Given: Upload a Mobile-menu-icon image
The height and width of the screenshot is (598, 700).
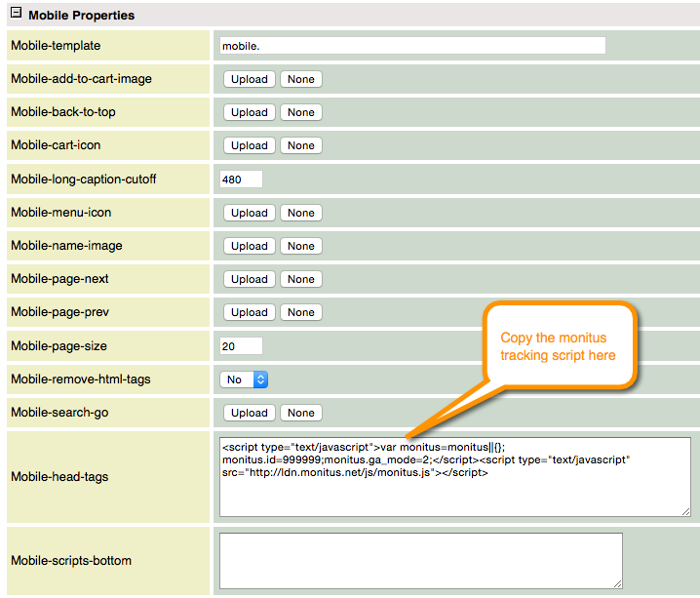Looking at the screenshot, I should pos(250,213).
